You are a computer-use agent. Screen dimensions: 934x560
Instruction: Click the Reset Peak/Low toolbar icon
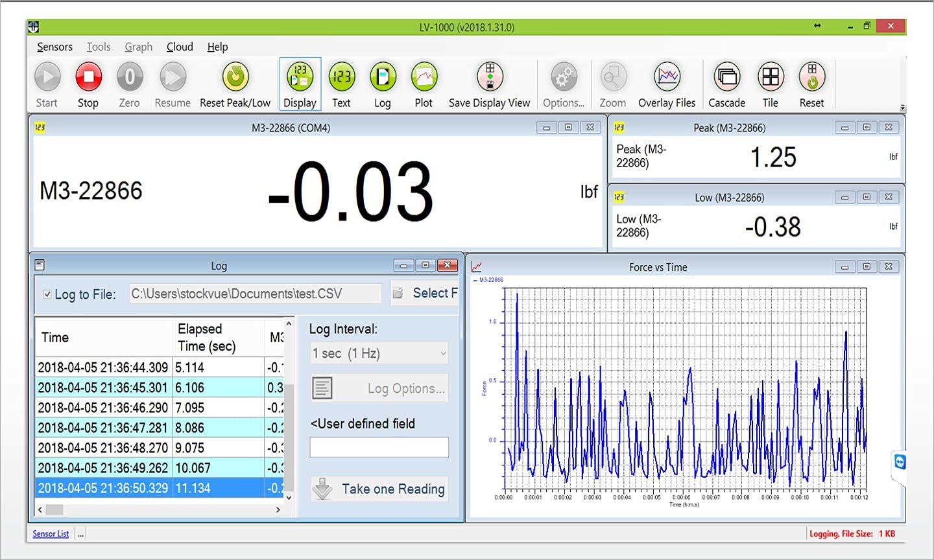point(235,78)
